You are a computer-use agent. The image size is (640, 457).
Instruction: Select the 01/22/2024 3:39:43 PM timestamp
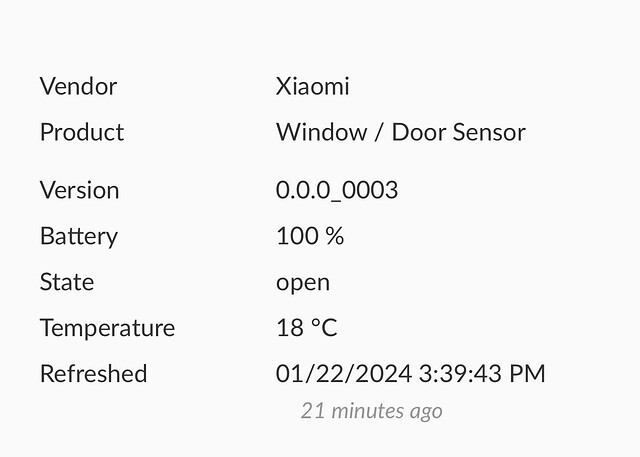click(411, 374)
